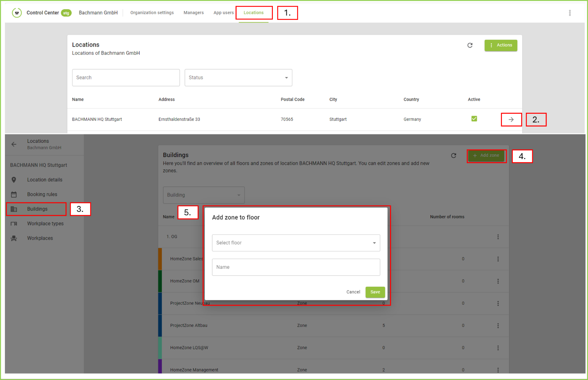Refresh the Buildings overview

coord(453,155)
